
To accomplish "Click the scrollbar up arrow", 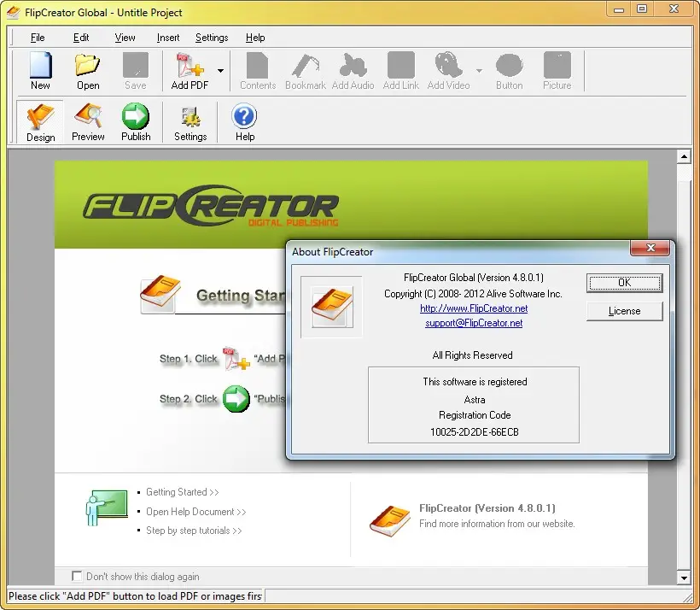I will tap(684, 156).
